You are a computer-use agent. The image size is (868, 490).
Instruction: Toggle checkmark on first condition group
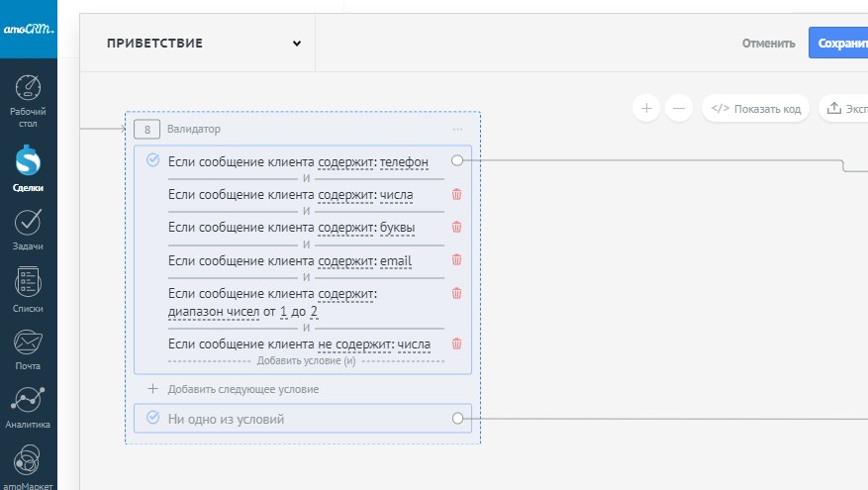152,159
